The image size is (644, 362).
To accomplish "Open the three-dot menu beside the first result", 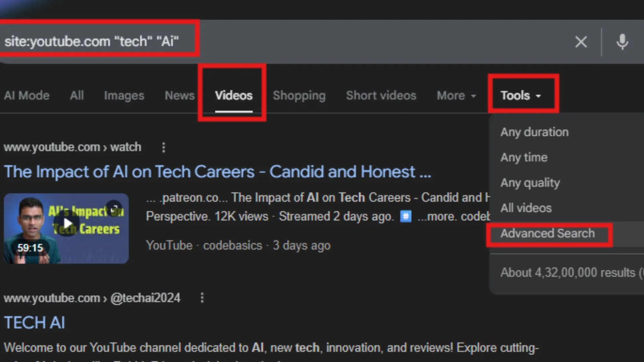I will click(164, 147).
